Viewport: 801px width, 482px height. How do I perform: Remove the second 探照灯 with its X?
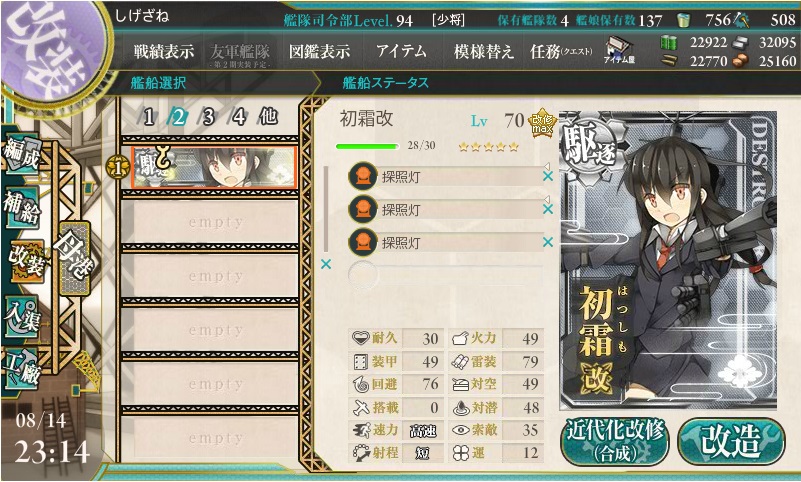pos(548,209)
